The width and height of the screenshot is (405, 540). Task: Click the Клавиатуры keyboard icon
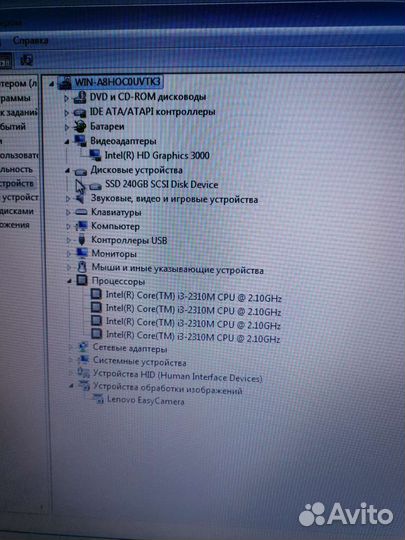click(x=81, y=212)
